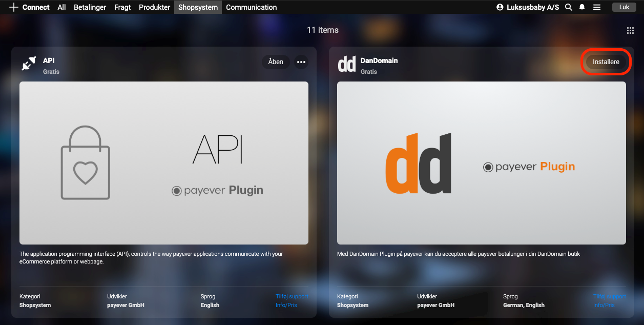Click 'Shopsystem' category value on API card
Screen dimensions: 644x325
coord(35,305)
